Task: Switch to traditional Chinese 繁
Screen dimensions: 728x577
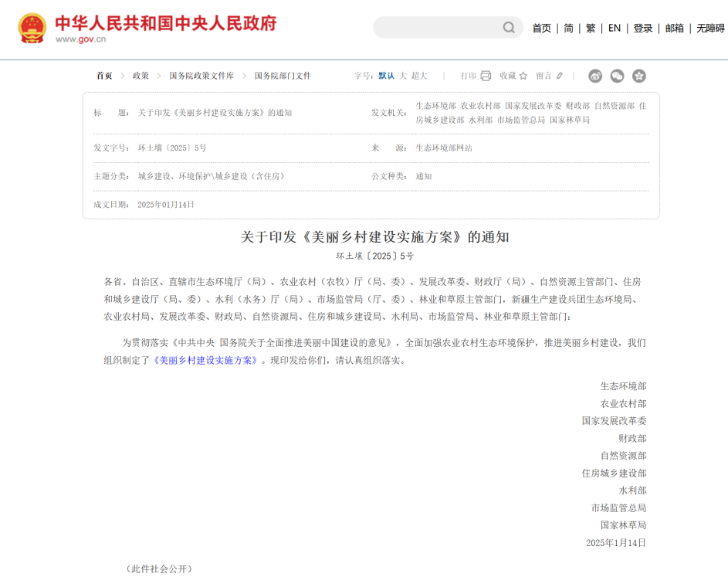Action: tap(591, 29)
